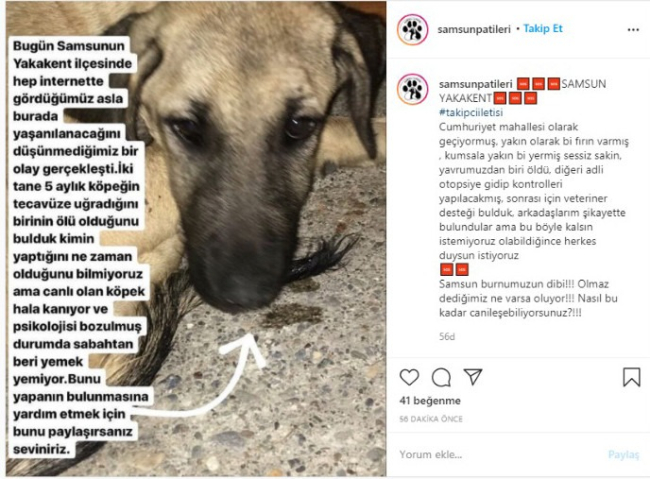Open comments via speech bubble icon

pyautogui.click(x=441, y=377)
